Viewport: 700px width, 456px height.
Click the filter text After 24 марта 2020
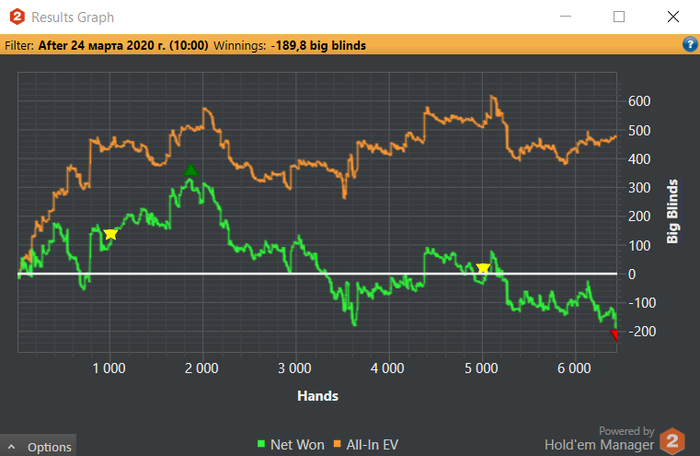tap(123, 46)
